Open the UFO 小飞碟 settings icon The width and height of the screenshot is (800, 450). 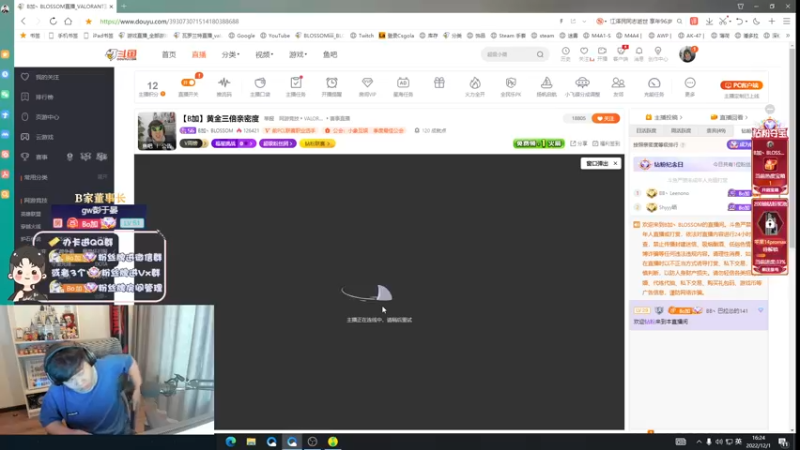coord(582,86)
